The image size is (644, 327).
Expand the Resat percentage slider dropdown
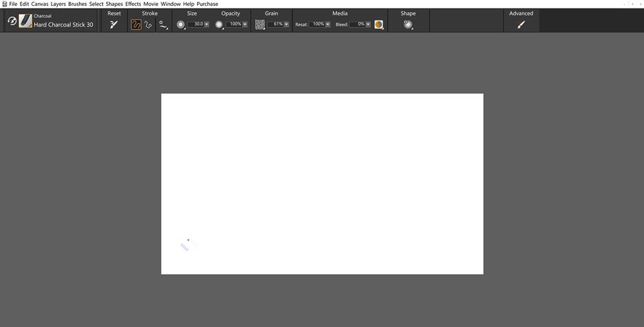[x=328, y=24]
